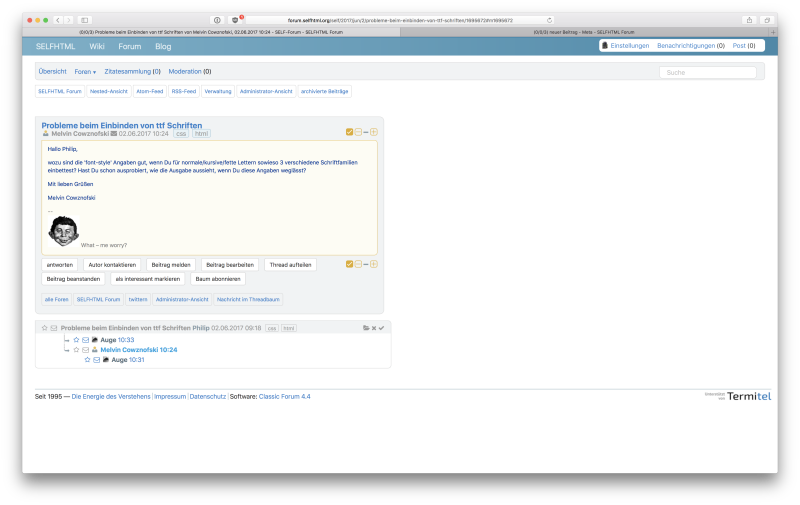
Task: Click the Suche search field
Action: [x=708, y=72]
